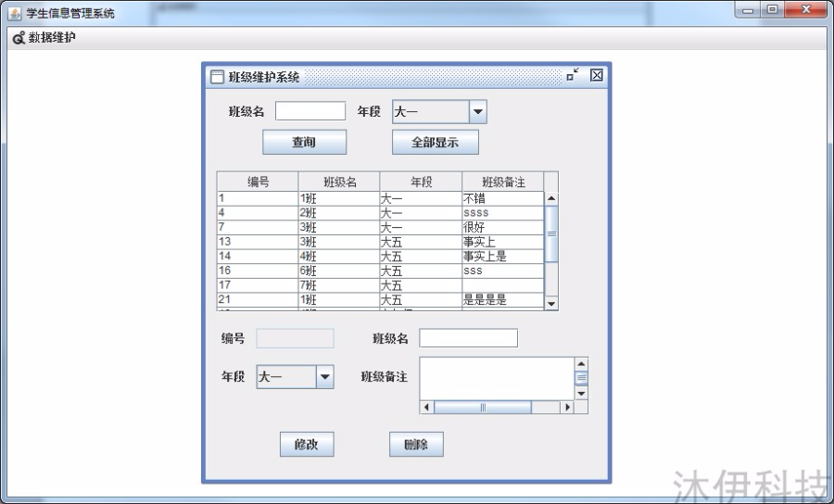Click the 查询 button

pyautogui.click(x=304, y=142)
